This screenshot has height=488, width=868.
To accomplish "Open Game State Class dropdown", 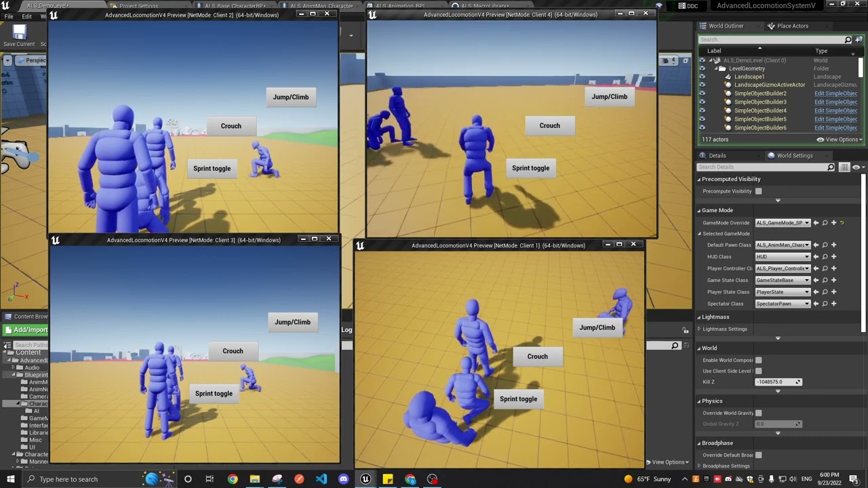I will [783, 281].
